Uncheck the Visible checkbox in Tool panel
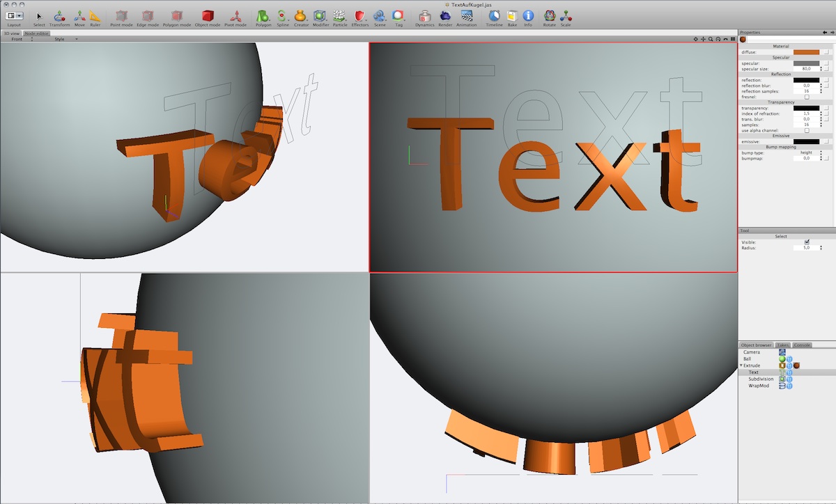836x504 pixels. coord(807,242)
